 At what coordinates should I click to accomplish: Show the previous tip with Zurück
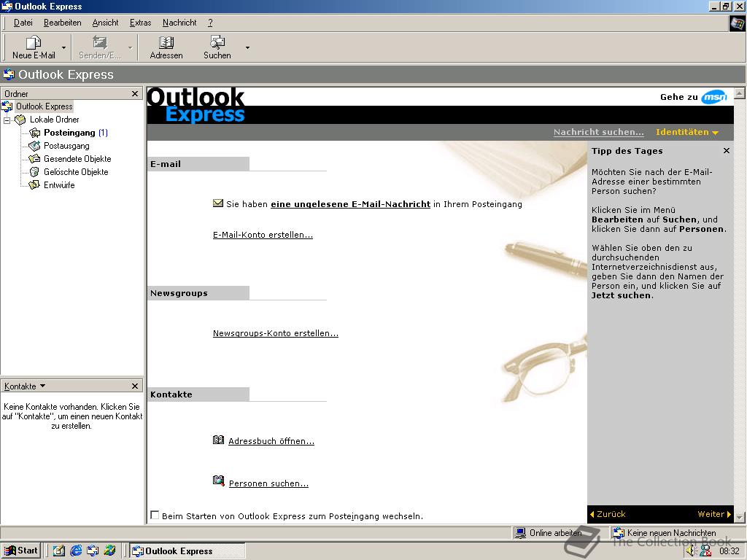click(608, 514)
